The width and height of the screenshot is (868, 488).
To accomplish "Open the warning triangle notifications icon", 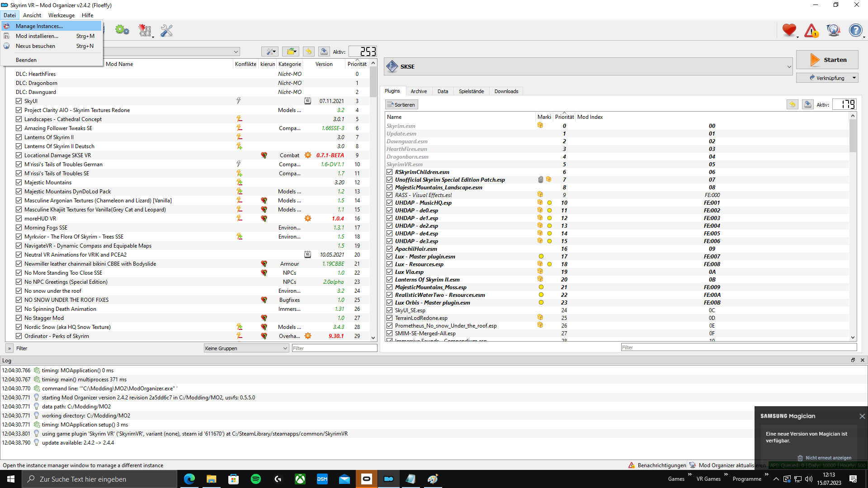I will 811,30.
